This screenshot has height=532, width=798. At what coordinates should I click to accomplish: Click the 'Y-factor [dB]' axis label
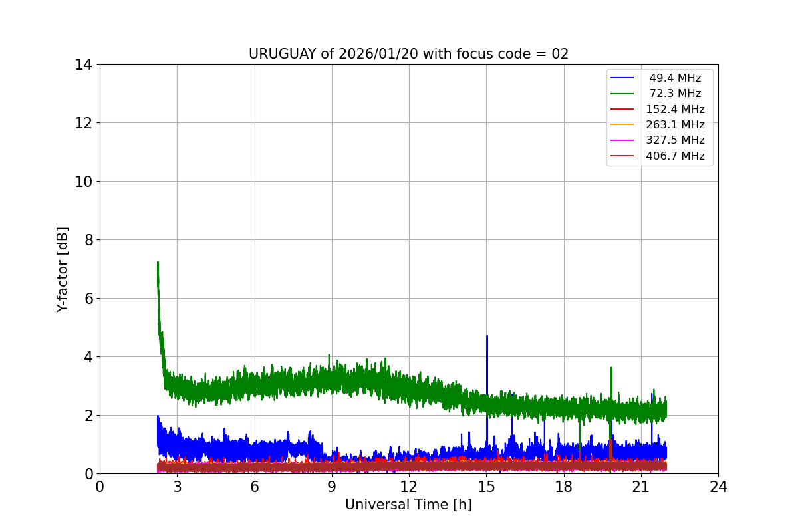[63, 269]
